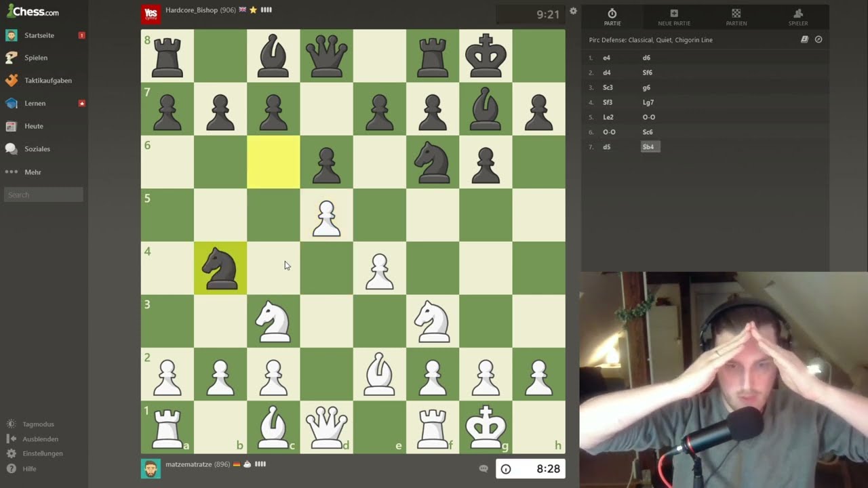Open Taktikaufgaben in the sidebar

coord(47,81)
